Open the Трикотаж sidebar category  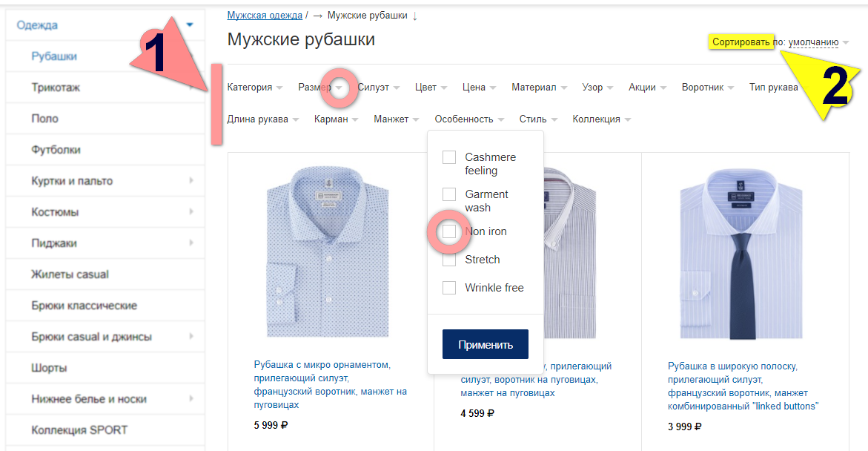pyautogui.click(x=56, y=88)
